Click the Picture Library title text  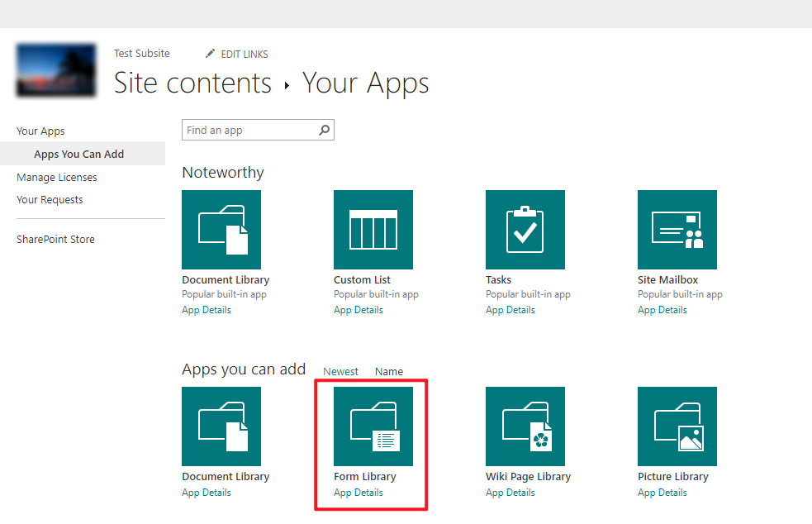pyautogui.click(x=672, y=477)
